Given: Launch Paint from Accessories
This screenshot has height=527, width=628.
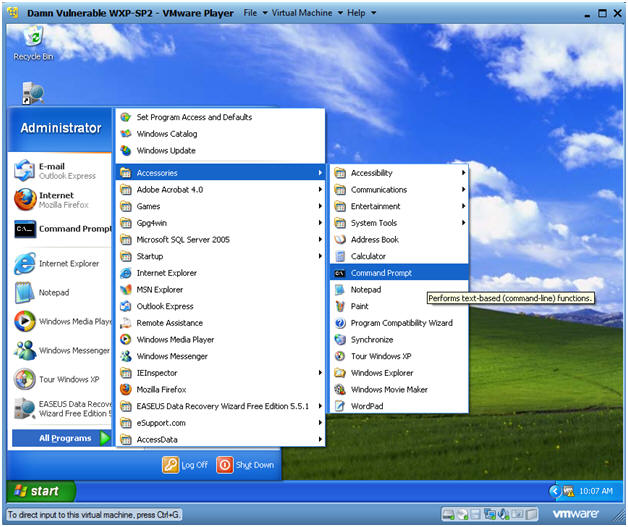Looking at the screenshot, I should pyautogui.click(x=399, y=306).
